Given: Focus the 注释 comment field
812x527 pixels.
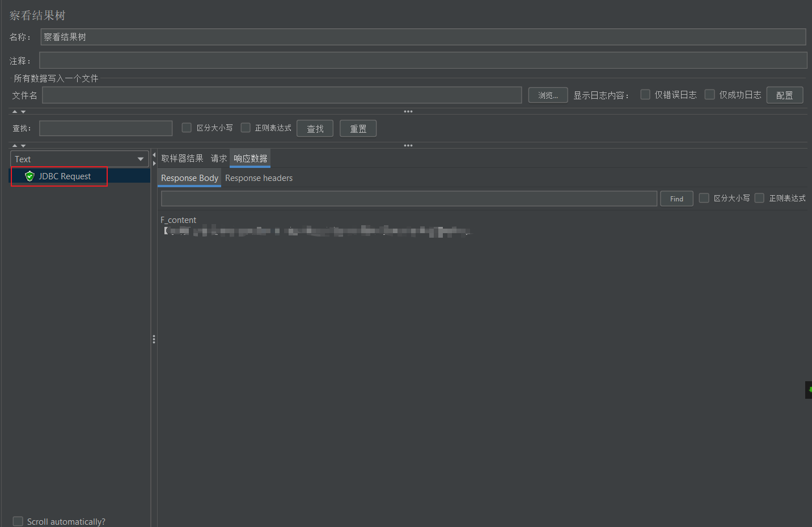Looking at the screenshot, I should point(423,60).
